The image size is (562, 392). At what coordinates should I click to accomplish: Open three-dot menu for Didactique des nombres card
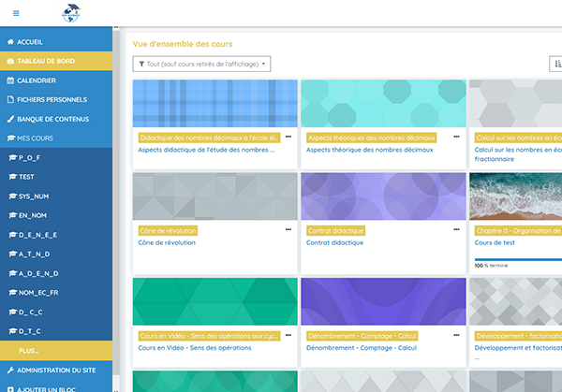[288, 137]
